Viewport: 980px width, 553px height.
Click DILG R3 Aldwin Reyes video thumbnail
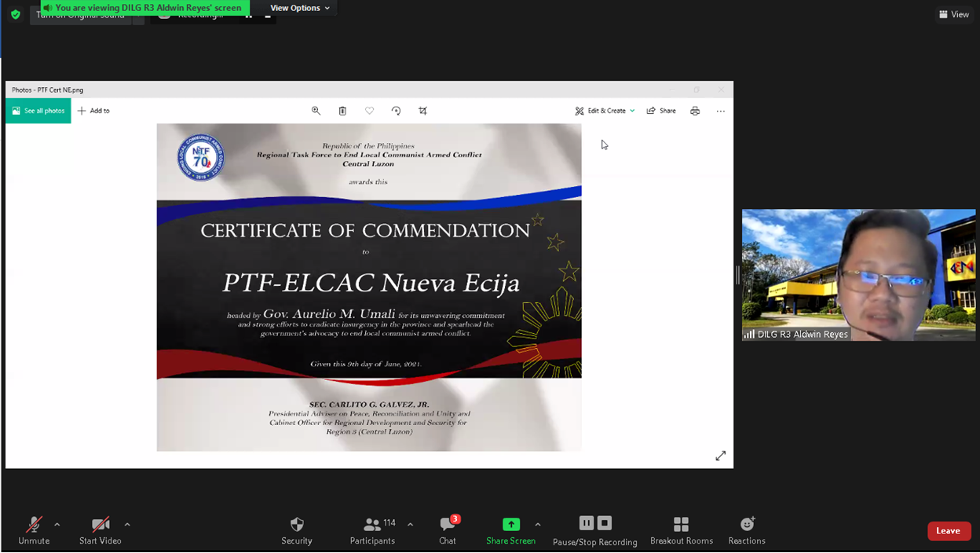859,275
